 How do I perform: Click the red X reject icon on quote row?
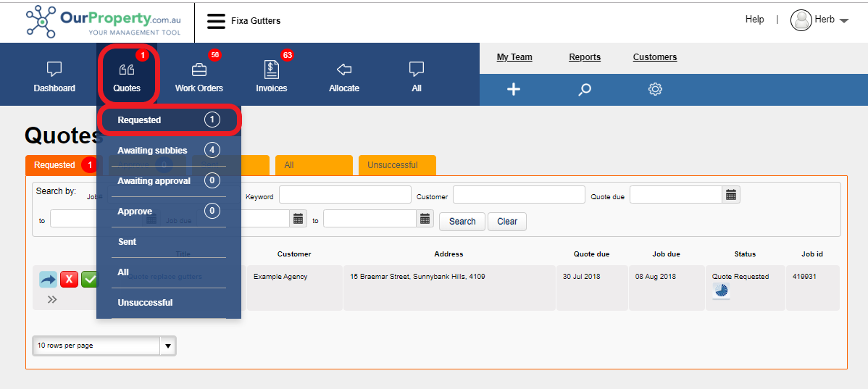coord(69,280)
